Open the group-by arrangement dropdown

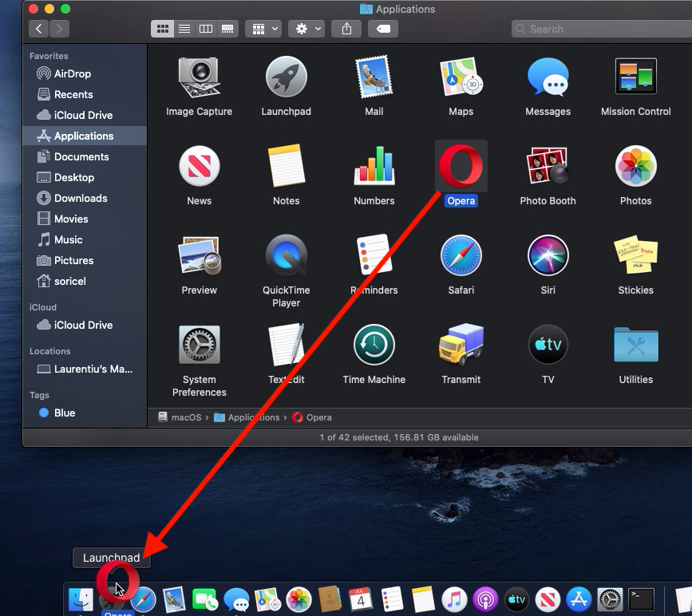point(263,29)
